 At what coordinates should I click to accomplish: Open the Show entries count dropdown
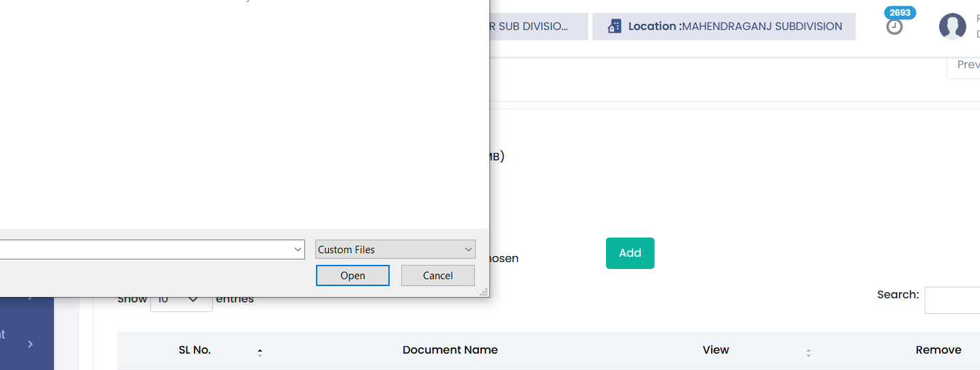[182, 300]
